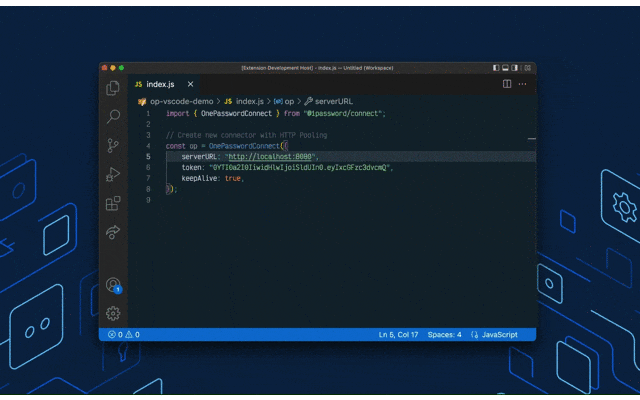Open the Explorer view in activity bar
Viewport: 640px width, 400px height.
coord(113,88)
